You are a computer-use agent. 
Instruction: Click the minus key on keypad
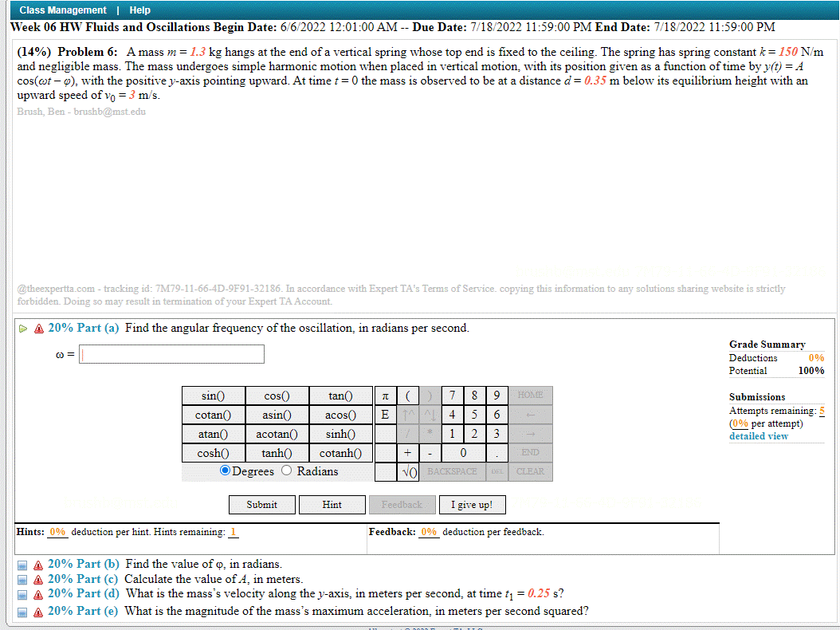pyautogui.click(x=430, y=453)
